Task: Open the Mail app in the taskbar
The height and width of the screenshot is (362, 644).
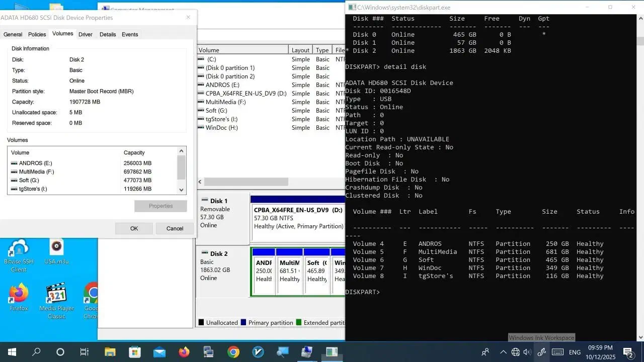Action: point(159,352)
